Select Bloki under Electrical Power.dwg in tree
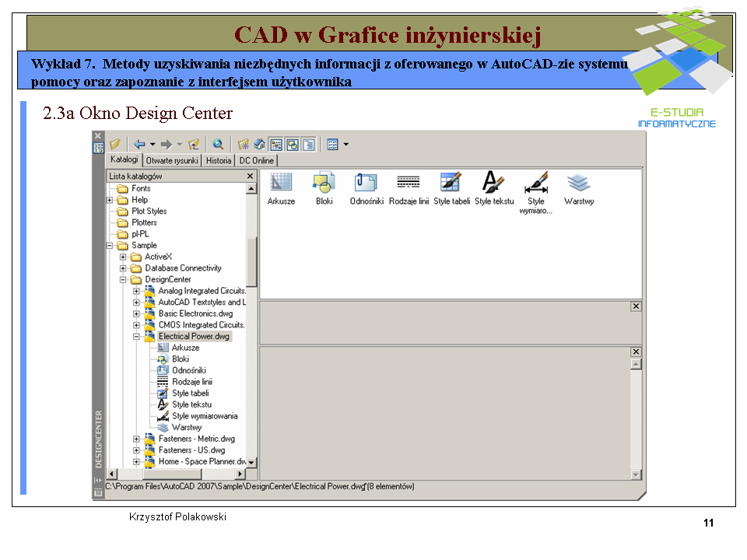 [x=174, y=359]
